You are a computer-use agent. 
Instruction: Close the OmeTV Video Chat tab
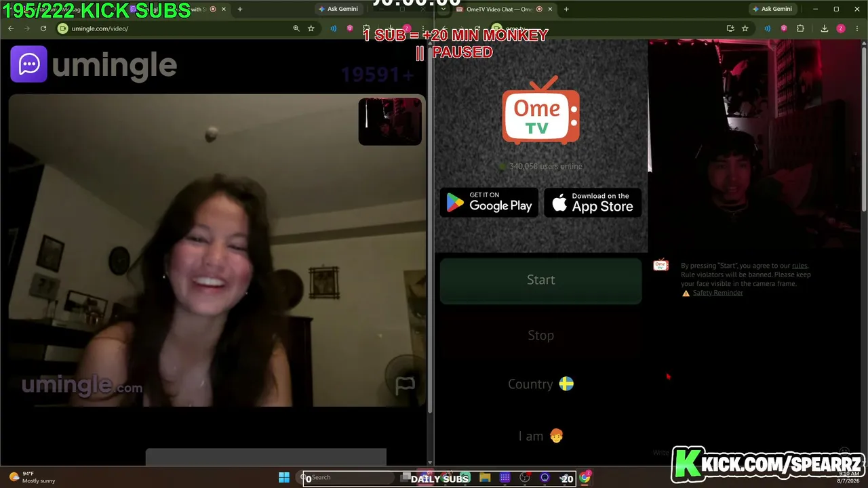click(x=550, y=9)
